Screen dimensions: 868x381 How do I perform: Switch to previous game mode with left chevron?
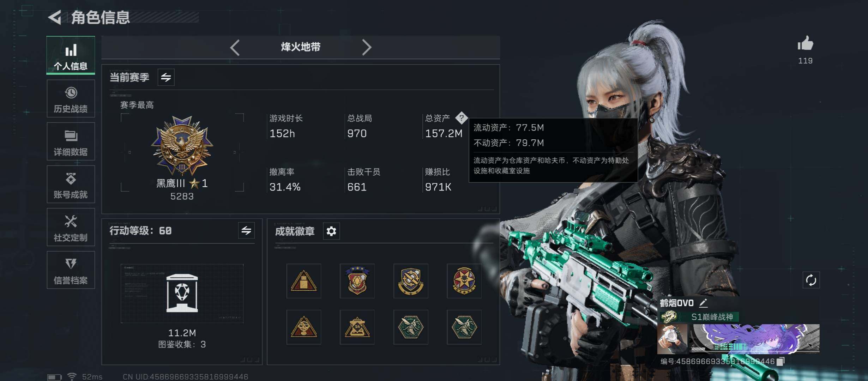[x=235, y=47]
